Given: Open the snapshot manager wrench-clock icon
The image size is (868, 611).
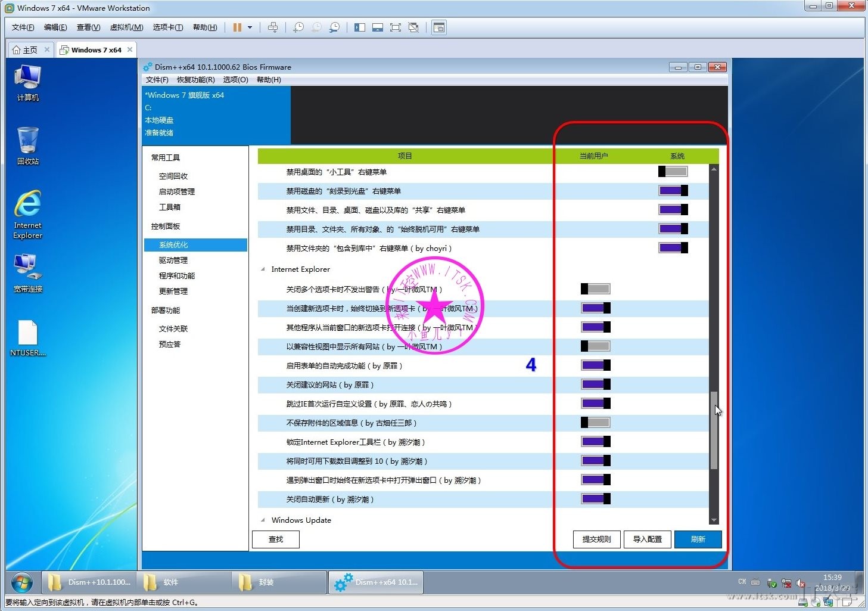Looking at the screenshot, I should click(x=335, y=27).
